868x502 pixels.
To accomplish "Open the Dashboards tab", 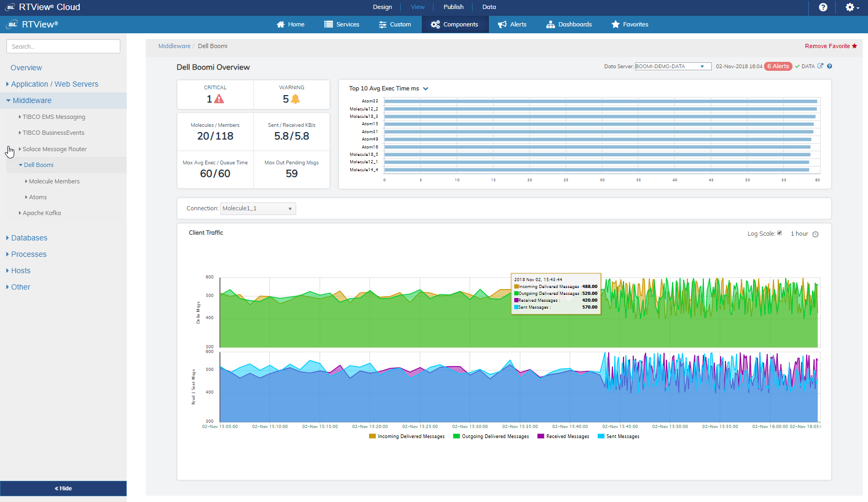I will click(569, 24).
